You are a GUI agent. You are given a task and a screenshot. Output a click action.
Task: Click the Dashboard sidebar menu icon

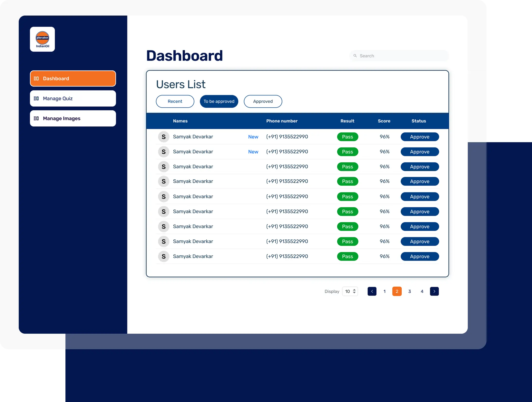click(36, 79)
